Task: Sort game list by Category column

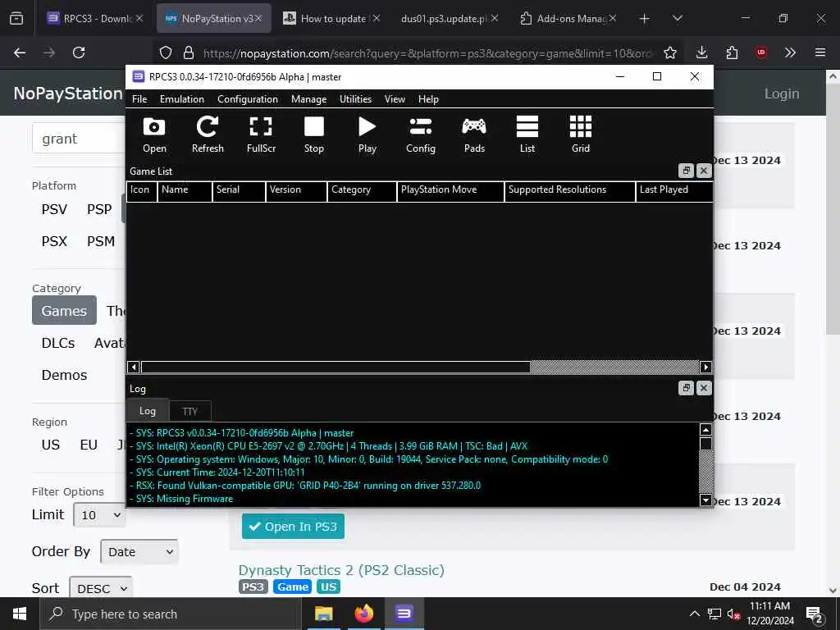Action: click(362, 190)
